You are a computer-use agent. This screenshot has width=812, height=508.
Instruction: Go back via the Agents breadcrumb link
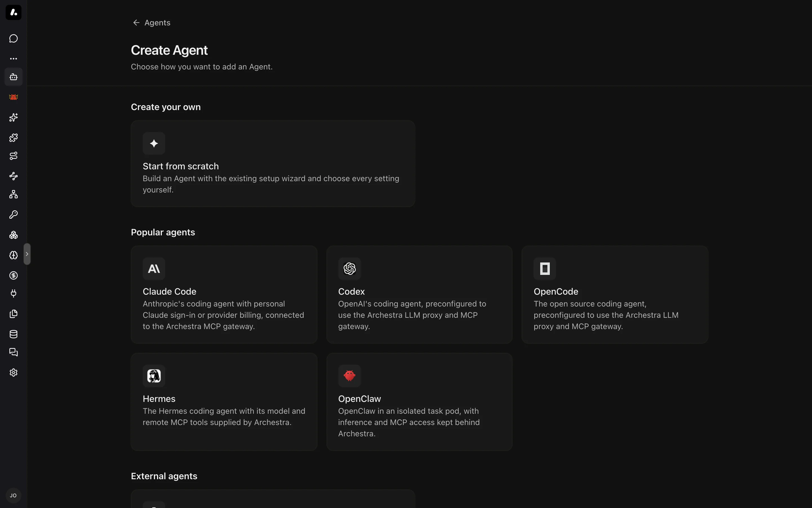157,23
